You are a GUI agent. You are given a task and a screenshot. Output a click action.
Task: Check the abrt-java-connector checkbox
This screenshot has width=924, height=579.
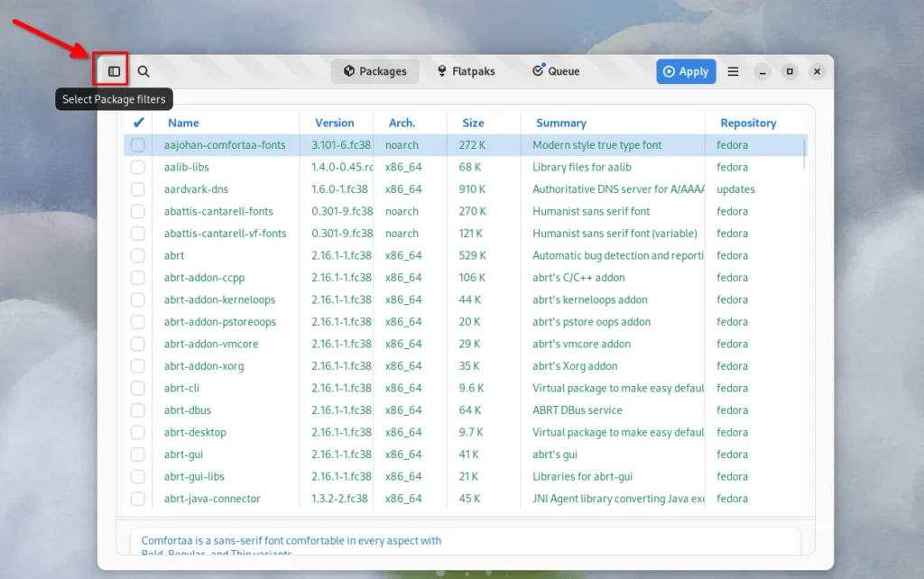(138, 499)
